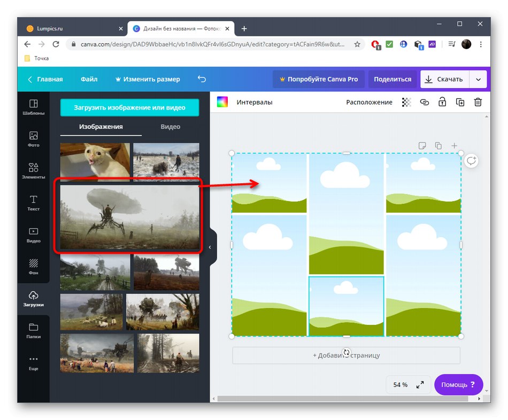Click the Расположение position button
The image size is (508, 420).
pyautogui.click(x=369, y=103)
